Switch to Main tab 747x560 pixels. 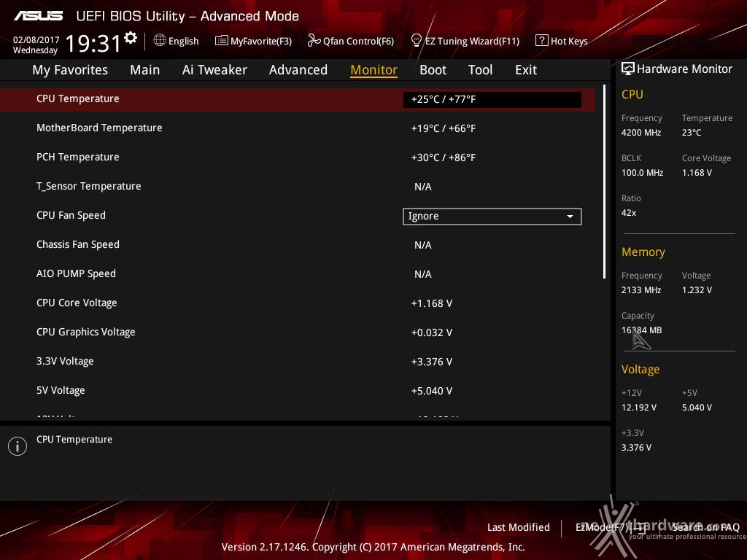click(x=145, y=70)
